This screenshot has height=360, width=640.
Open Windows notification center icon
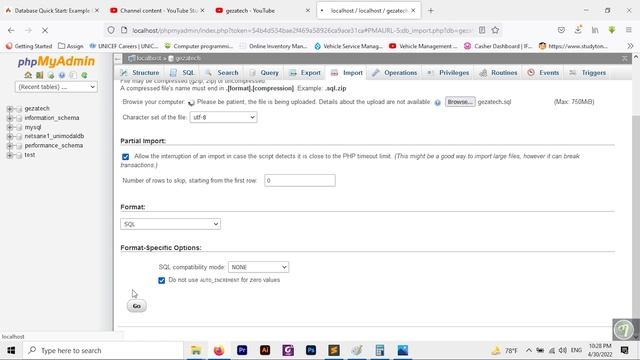(x=624, y=350)
